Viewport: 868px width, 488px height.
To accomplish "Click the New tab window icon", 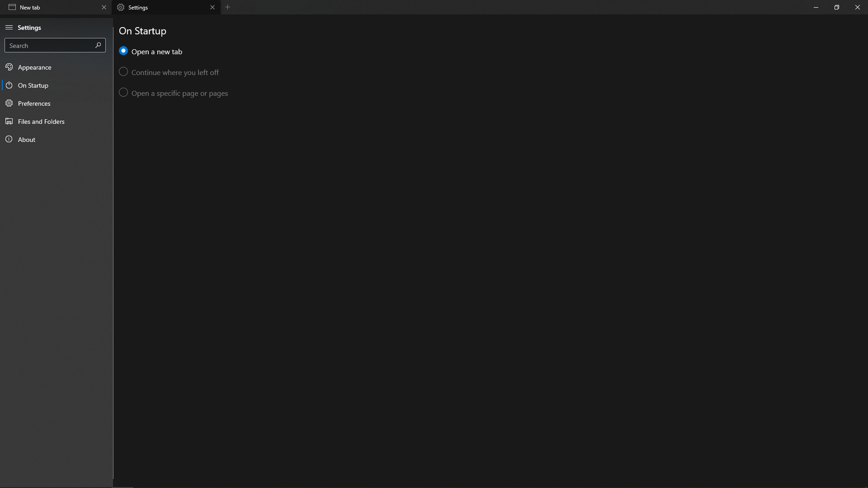I will click(12, 7).
